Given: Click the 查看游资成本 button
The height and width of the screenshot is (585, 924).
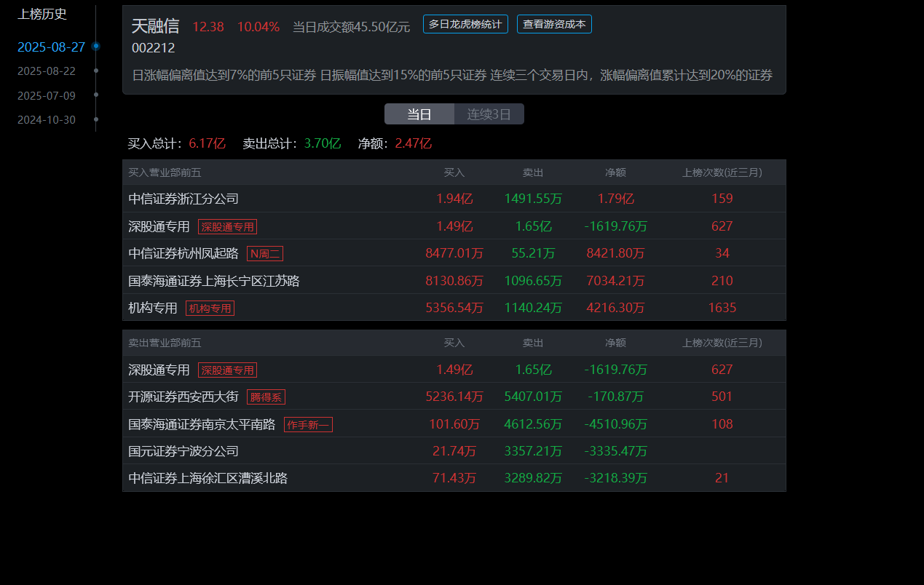Looking at the screenshot, I should (x=554, y=24).
